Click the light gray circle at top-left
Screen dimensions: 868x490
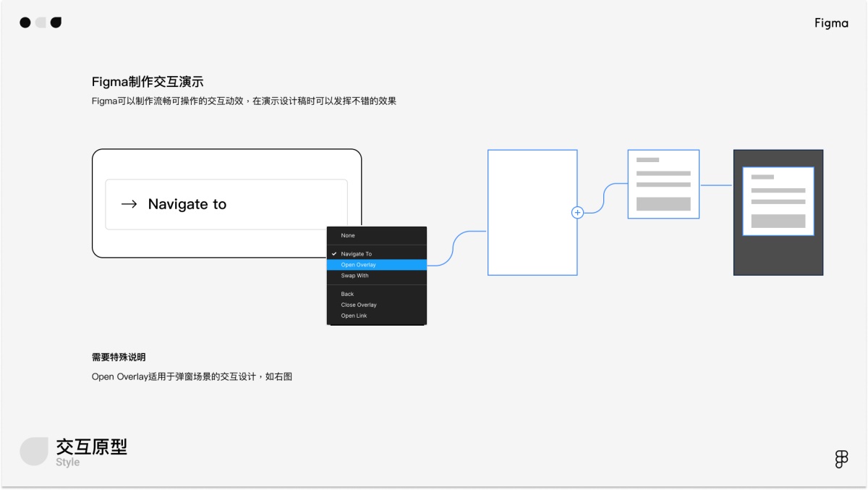[x=41, y=22]
